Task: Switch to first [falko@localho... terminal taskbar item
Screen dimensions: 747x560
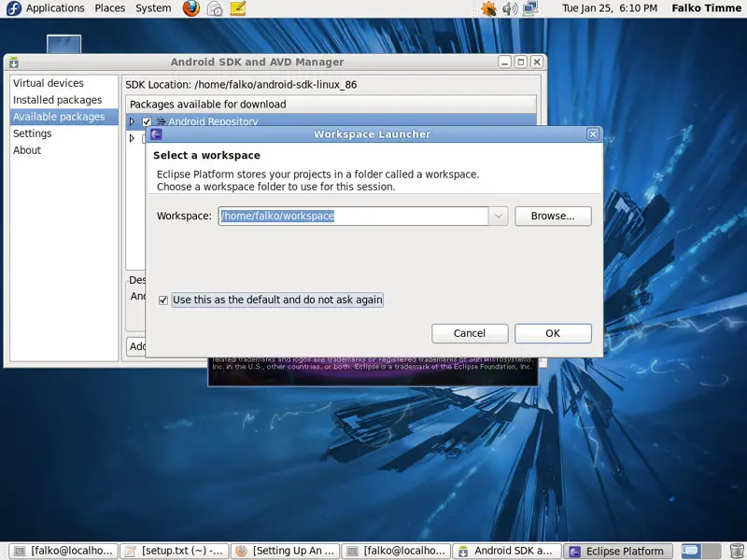Action: [63, 551]
